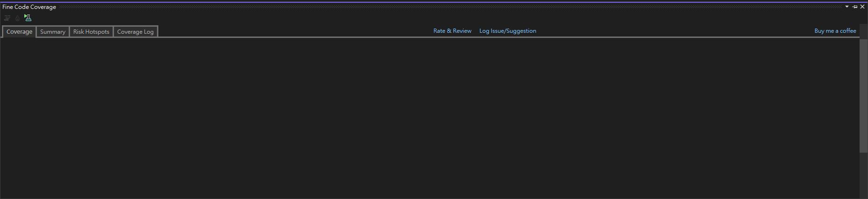
Task: Click the Fine Code Coverage title text
Action: point(29,7)
